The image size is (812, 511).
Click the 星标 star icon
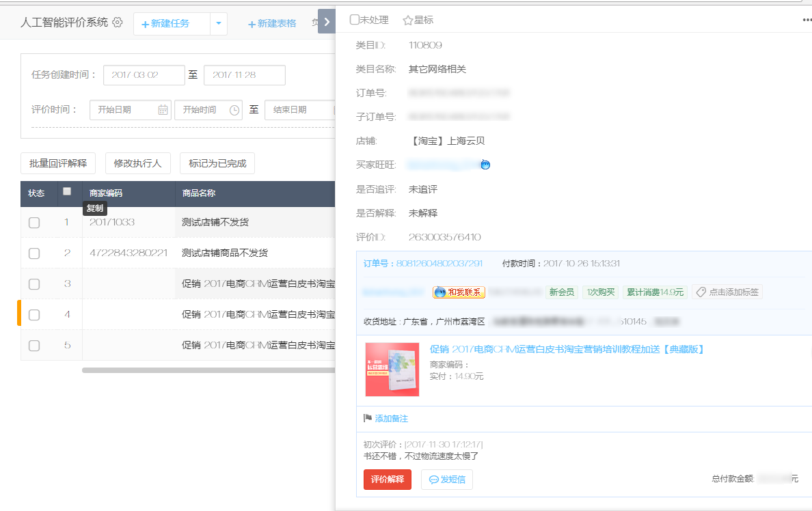pyautogui.click(x=407, y=20)
